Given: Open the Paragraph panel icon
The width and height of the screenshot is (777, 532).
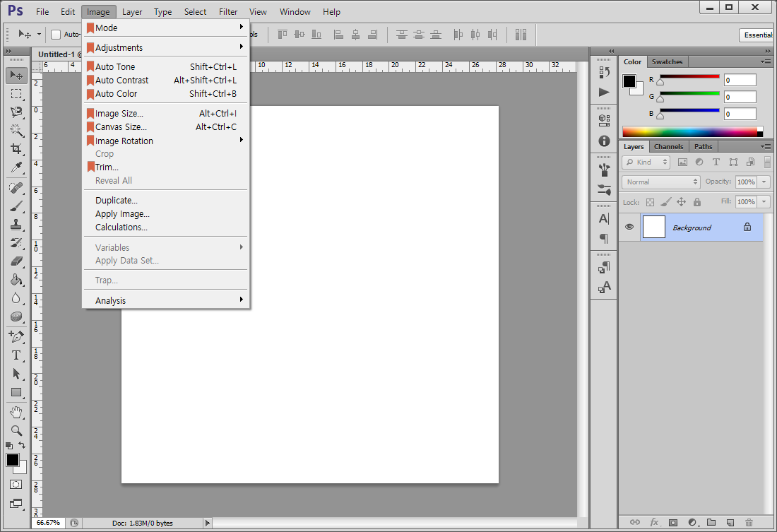Looking at the screenshot, I should [604, 239].
